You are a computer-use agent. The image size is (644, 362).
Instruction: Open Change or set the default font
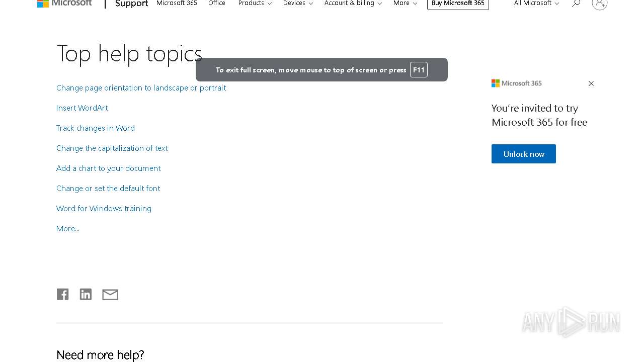tap(108, 188)
